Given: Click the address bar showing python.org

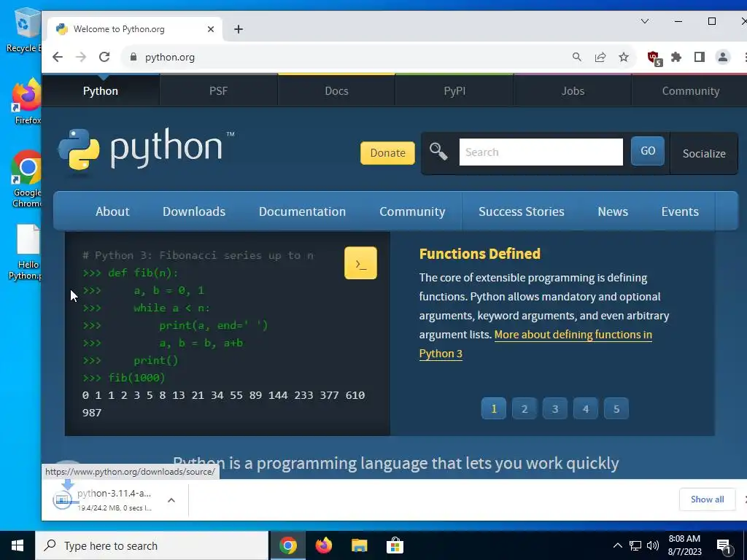Looking at the screenshot, I should tap(343, 57).
